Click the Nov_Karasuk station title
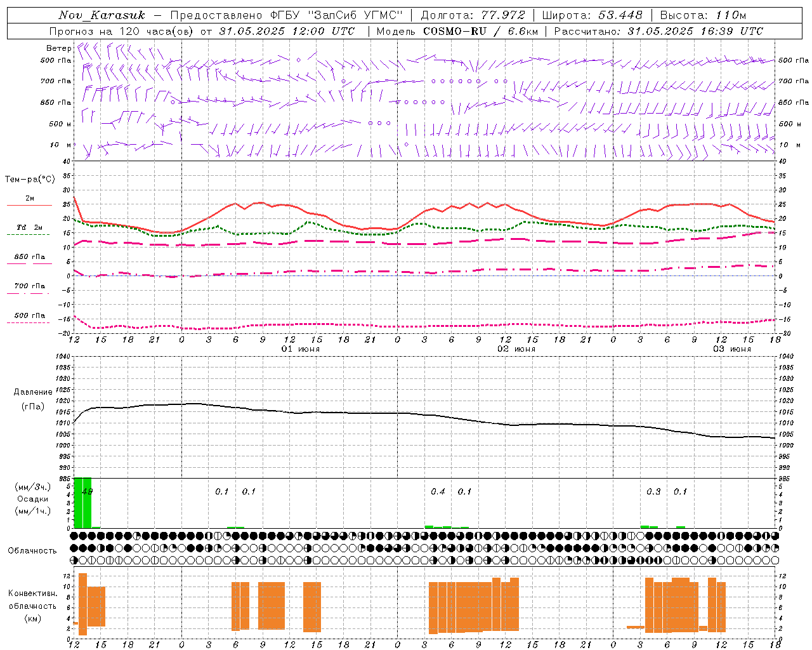The width and height of the screenshot is (812, 650). click(x=101, y=15)
